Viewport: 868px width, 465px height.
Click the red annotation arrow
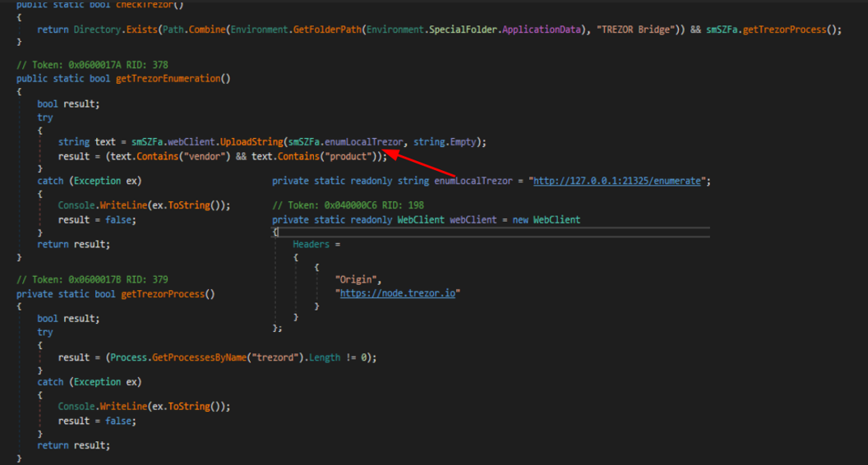(426, 164)
